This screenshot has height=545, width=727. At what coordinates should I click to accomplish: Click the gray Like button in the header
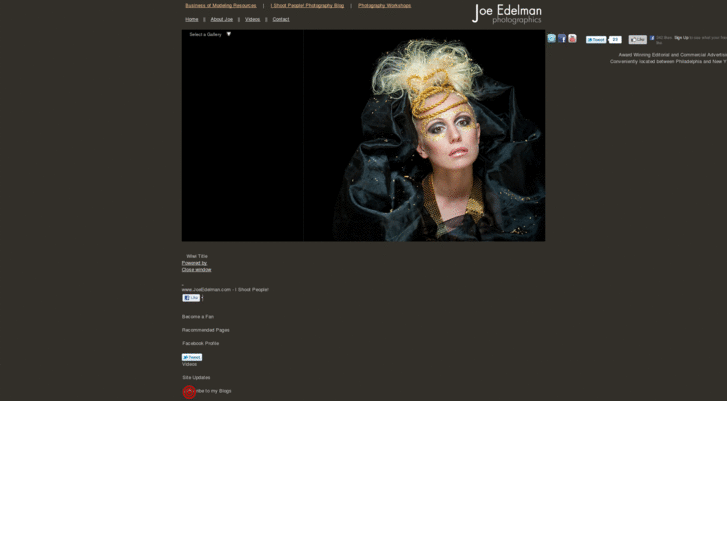[x=638, y=40]
